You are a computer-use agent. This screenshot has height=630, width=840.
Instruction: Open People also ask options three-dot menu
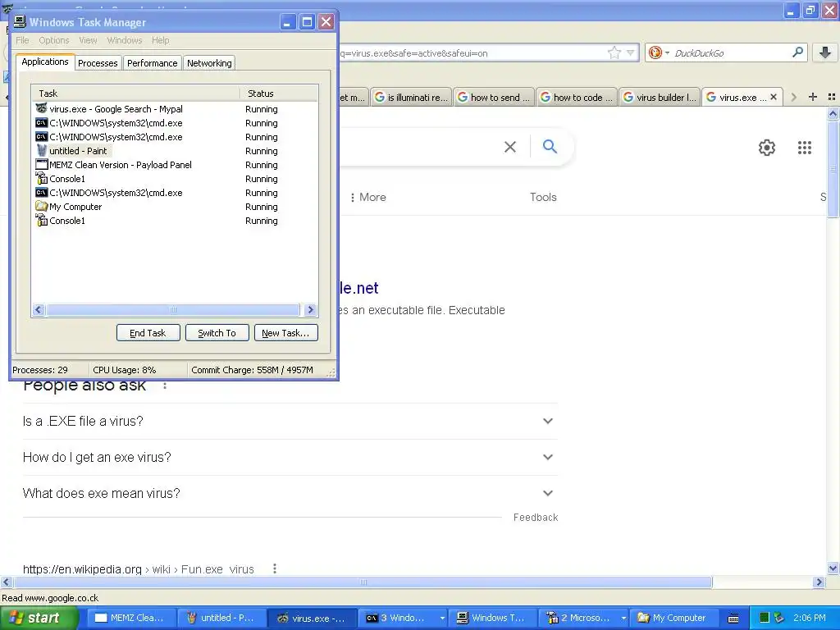click(x=165, y=386)
